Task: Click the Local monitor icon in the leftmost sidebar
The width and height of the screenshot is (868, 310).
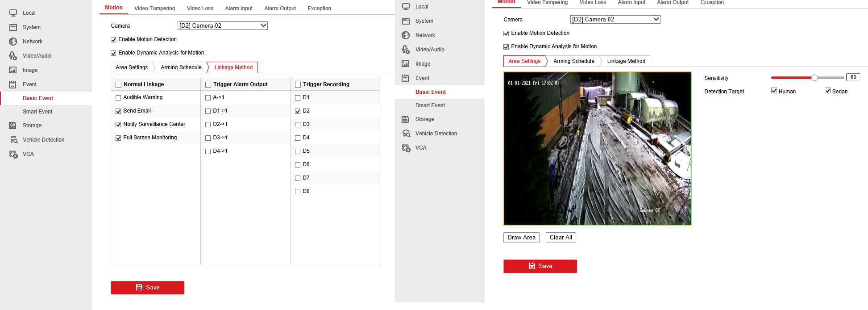Action: click(x=13, y=13)
